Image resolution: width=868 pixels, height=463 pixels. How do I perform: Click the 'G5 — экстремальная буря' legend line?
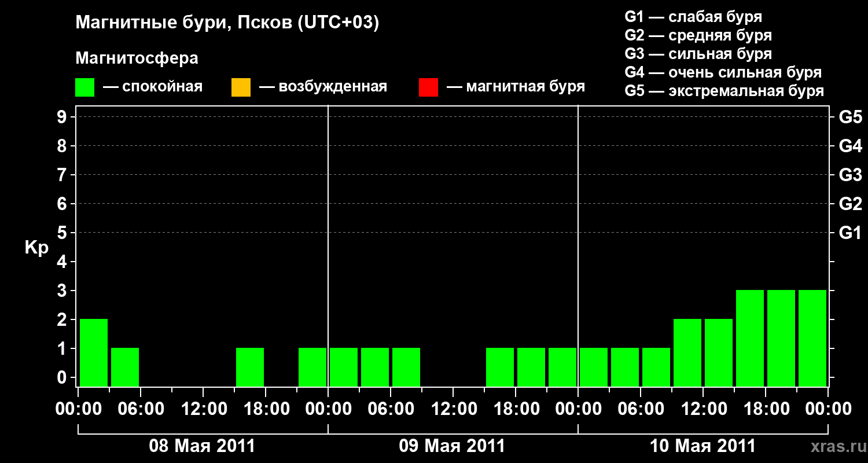(x=724, y=91)
